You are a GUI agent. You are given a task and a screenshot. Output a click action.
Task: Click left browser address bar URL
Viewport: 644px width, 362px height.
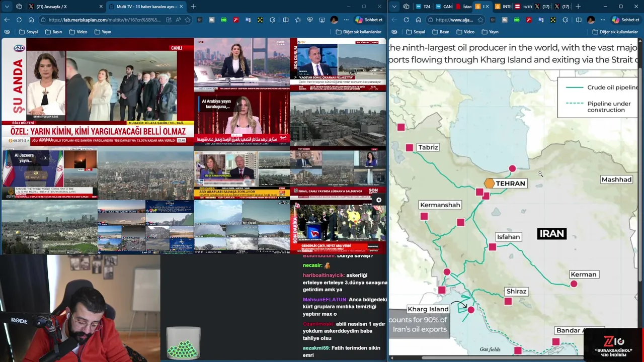(x=105, y=20)
